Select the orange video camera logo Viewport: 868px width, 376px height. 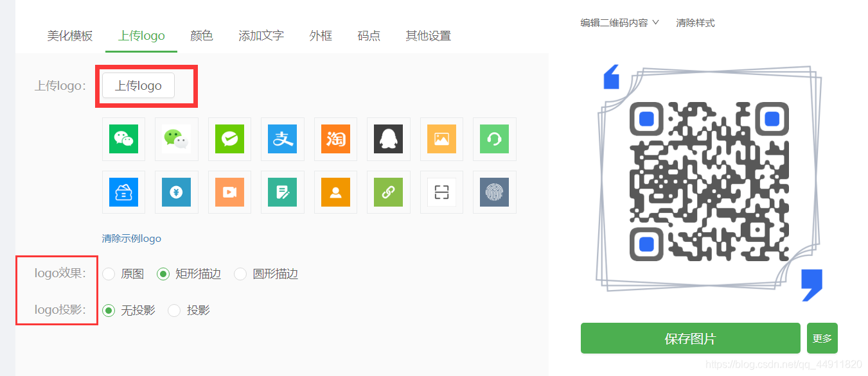(229, 192)
